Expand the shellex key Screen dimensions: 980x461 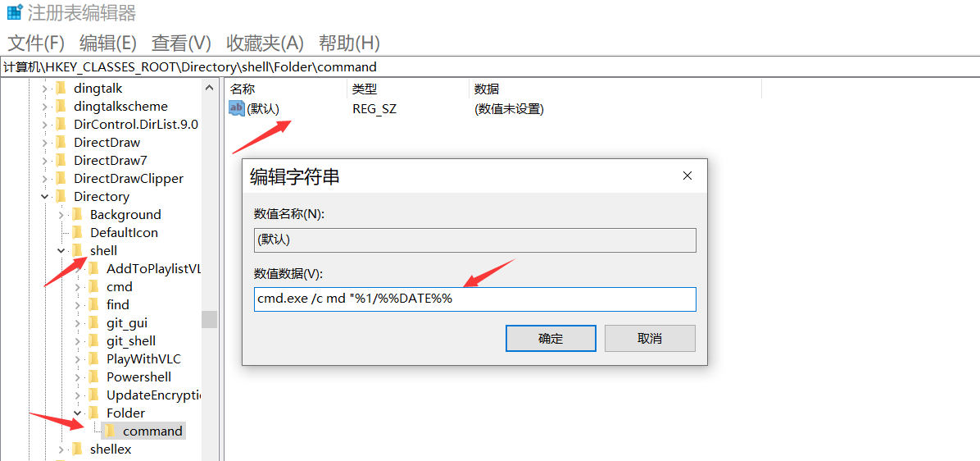pos(61,450)
